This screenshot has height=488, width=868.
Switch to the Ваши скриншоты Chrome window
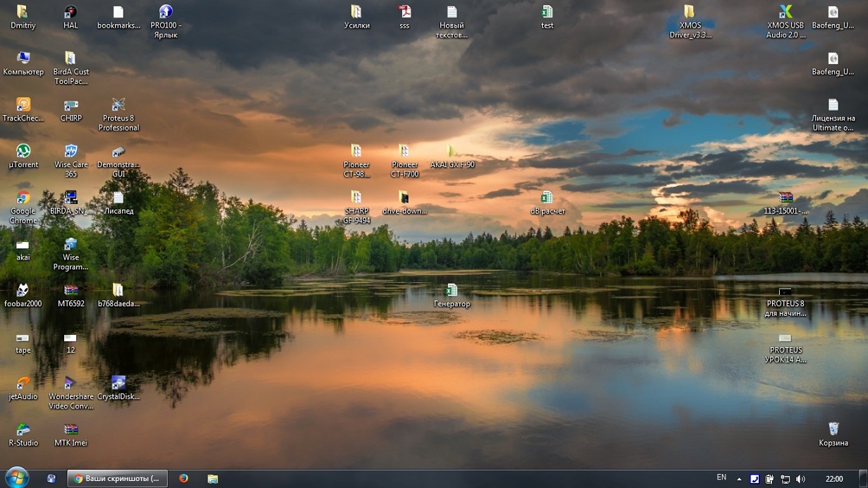click(x=117, y=478)
